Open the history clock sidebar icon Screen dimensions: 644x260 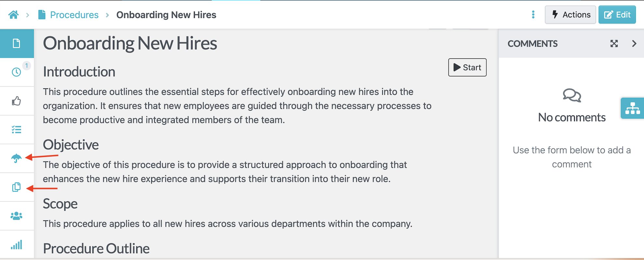click(17, 72)
